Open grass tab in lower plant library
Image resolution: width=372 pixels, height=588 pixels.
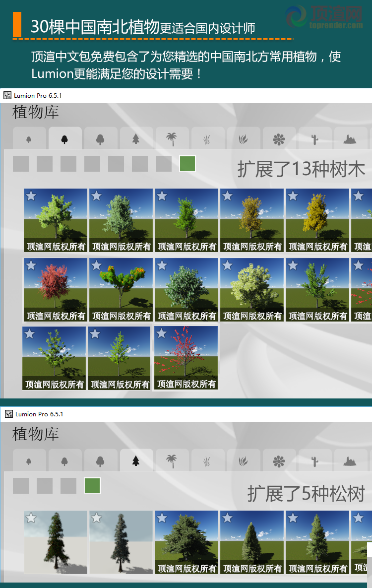[207, 460]
